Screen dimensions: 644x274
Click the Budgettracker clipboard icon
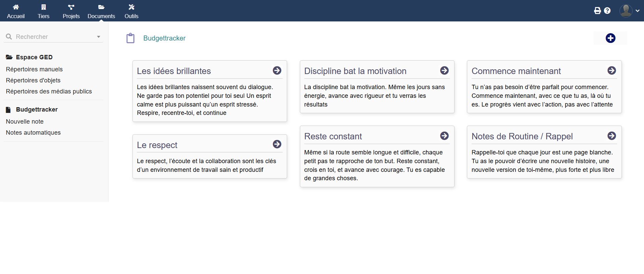tap(130, 38)
